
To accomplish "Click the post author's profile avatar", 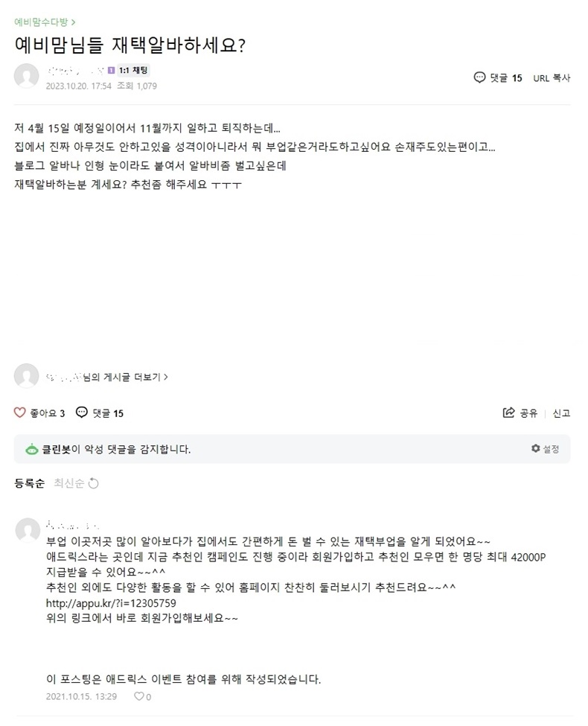I will click(x=27, y=77).
